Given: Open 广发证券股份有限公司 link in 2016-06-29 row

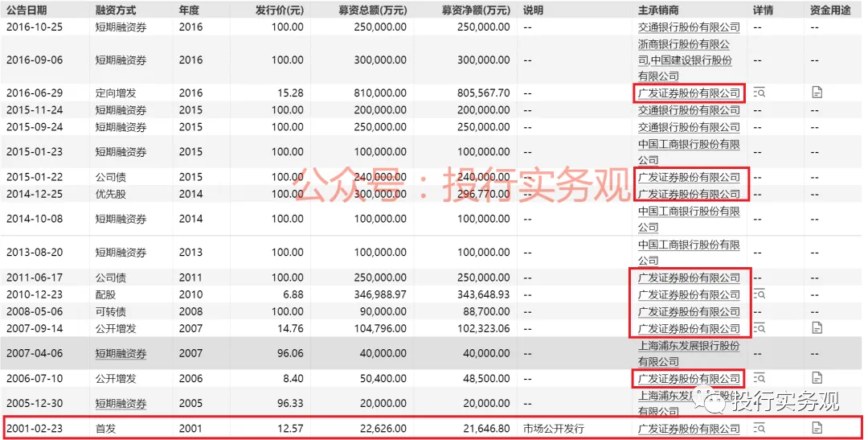Looking at the screenshot, I should tap(689, 93).
